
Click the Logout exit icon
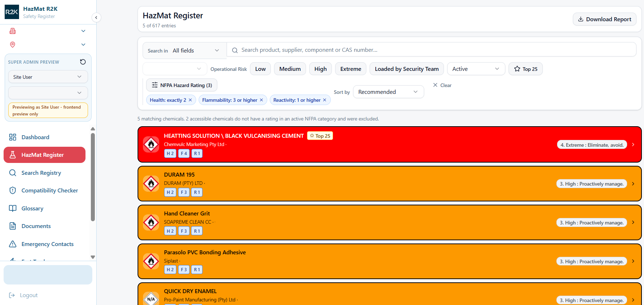[12, 295]
